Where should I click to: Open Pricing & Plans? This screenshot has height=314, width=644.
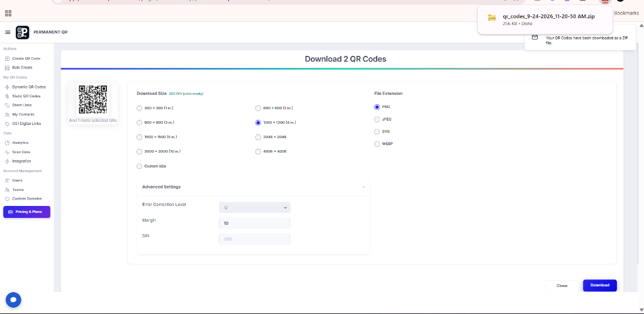[x=26, y=212]
